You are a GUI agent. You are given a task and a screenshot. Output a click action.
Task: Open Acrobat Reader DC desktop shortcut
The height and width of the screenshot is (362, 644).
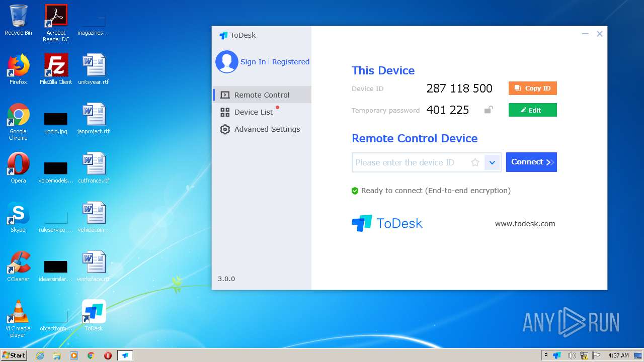click(56, 23)
